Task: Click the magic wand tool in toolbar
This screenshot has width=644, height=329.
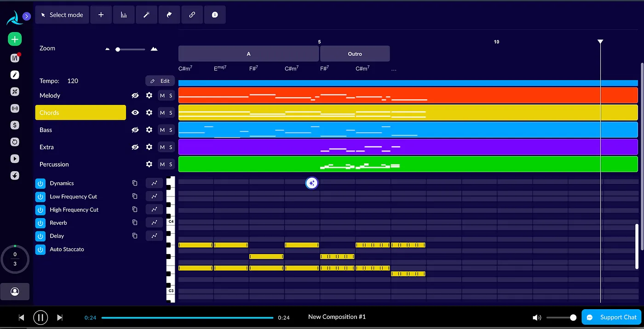Action: coord(146,15)
